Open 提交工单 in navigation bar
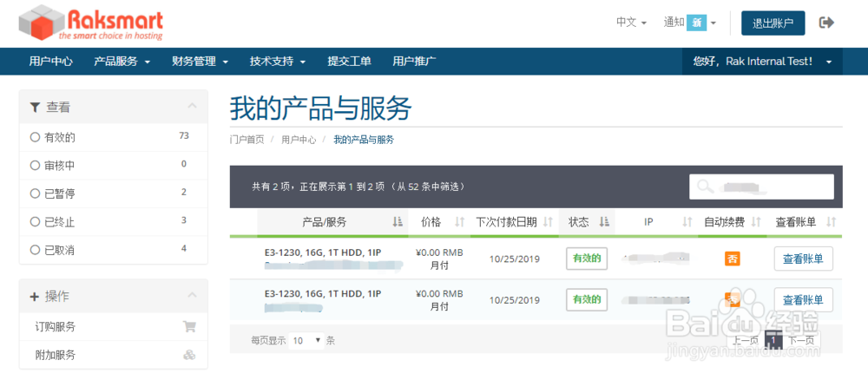The width and height of the screenshot is (868, 380). point(349,62)
